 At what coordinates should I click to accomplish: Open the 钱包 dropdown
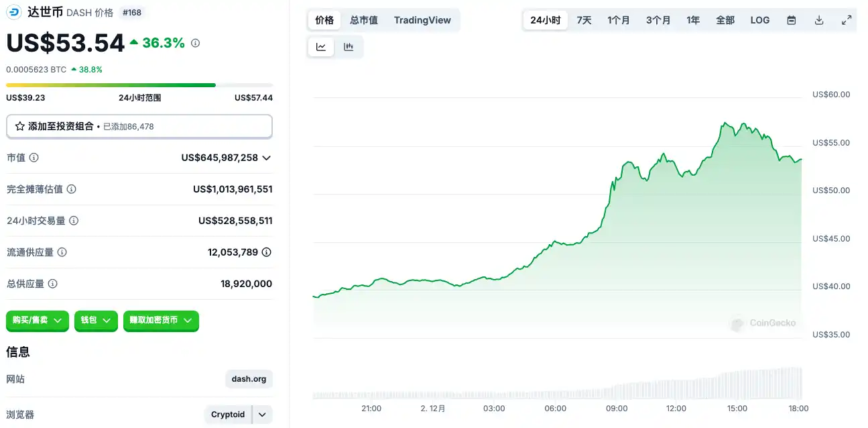coord(96,321)
